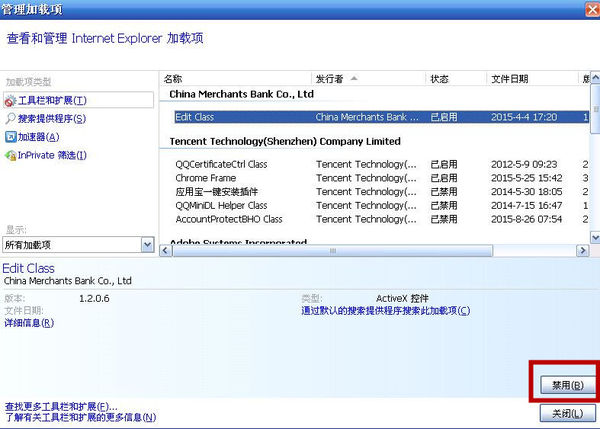Open 搜索提供程序(S) category

(52, 119)
